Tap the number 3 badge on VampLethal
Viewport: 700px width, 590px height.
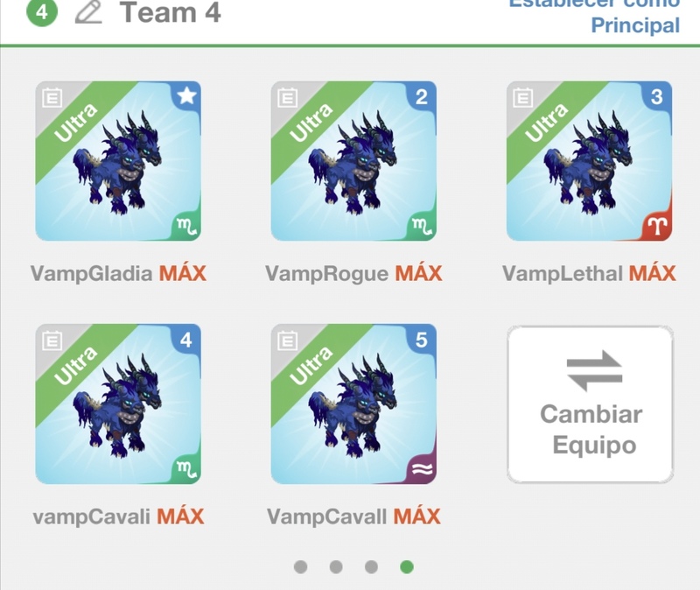pyautogui.click(x=657, y=96)
